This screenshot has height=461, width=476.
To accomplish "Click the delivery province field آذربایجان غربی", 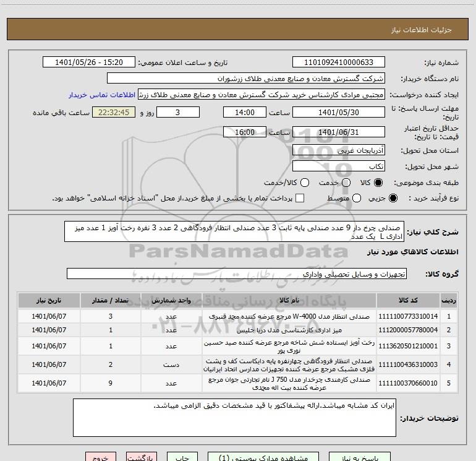I will tap(339, 150).
